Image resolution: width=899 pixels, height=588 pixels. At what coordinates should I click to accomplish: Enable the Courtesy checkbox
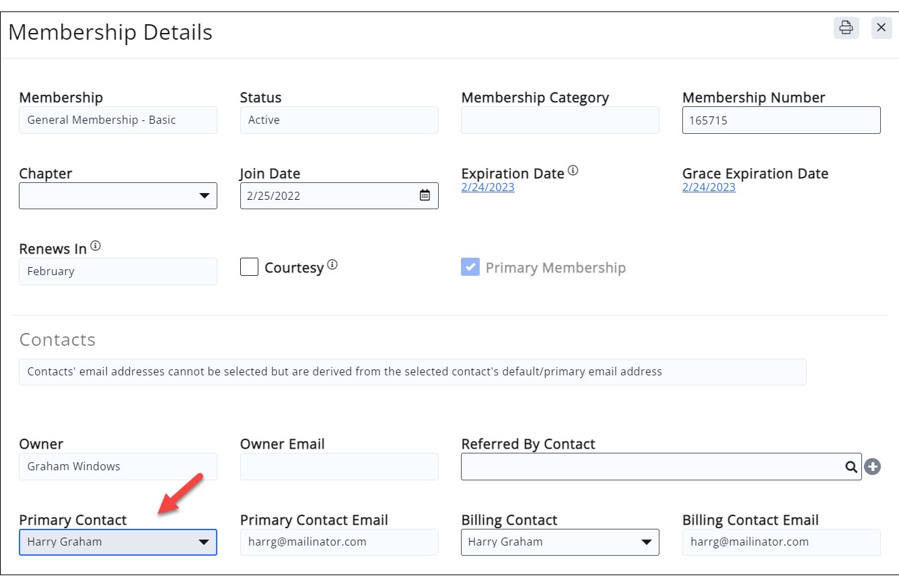pyautogui.click(x=250, y=267)
